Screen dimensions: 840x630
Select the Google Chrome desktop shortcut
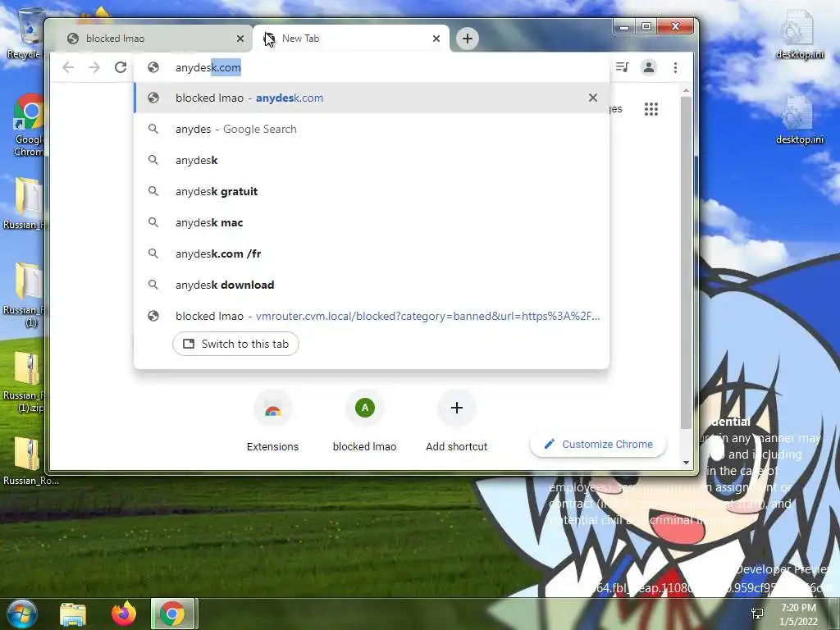pyautogui.click(x=29, y=125)
